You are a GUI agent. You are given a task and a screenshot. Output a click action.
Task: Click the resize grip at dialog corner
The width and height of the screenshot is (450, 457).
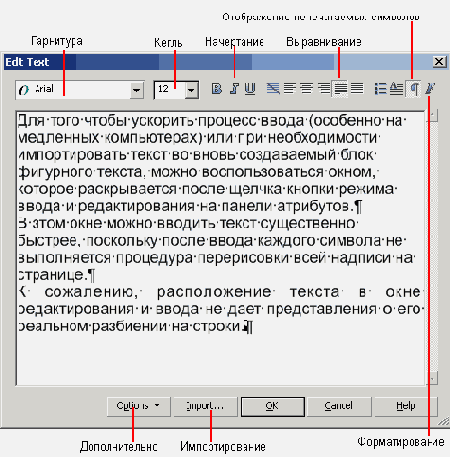[x=443, y=421]
